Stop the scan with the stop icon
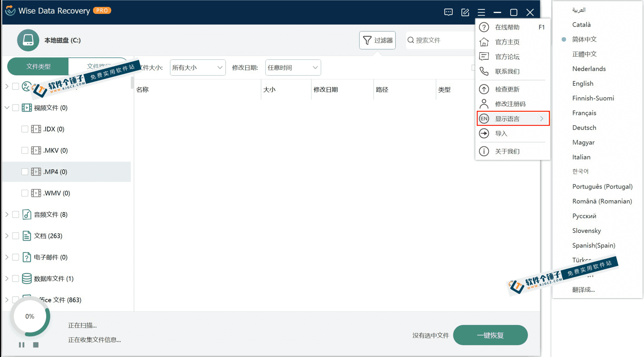The width and height of the screenshot is (644, 357). (36, 345)
